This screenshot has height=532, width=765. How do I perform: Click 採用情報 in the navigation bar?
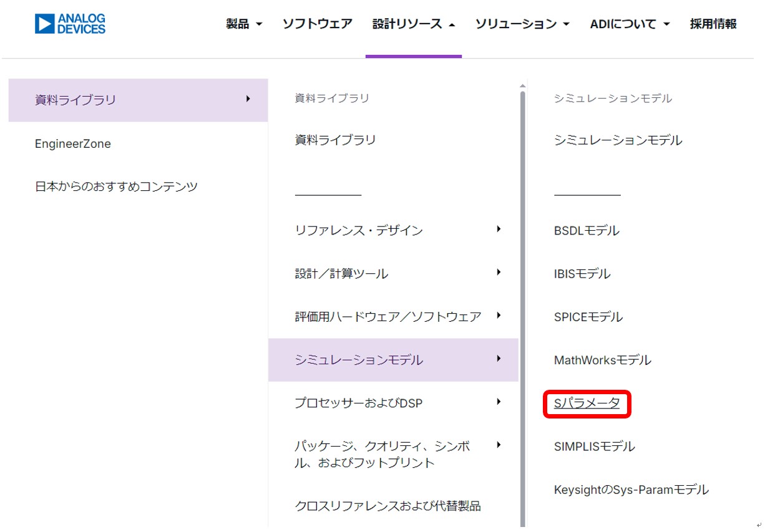point(713,24)
